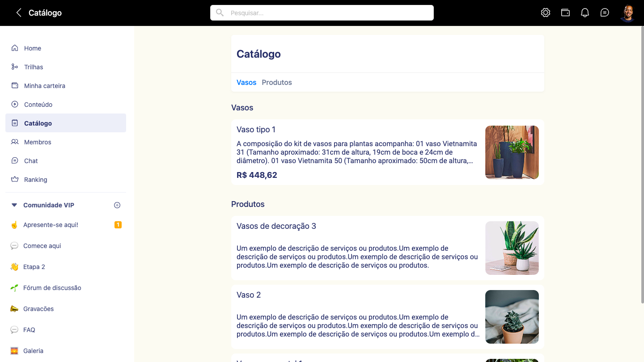Click the R$ 448,62 price

pos(257,175)
